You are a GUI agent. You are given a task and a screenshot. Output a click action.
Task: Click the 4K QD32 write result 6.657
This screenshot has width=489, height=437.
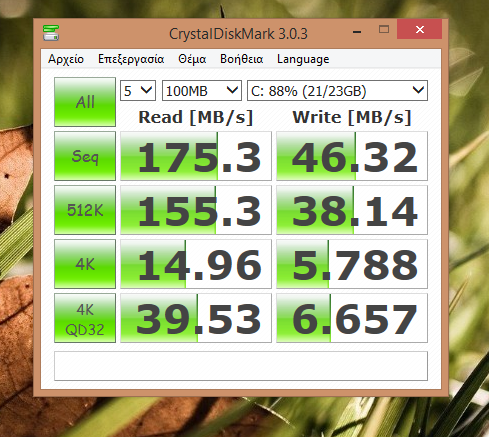click(352, 318)
